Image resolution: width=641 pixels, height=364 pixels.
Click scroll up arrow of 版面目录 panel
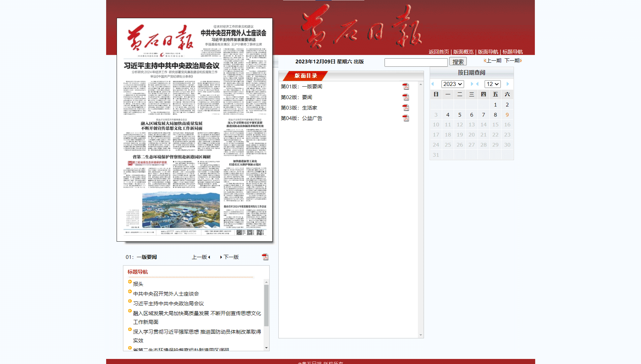421,84
